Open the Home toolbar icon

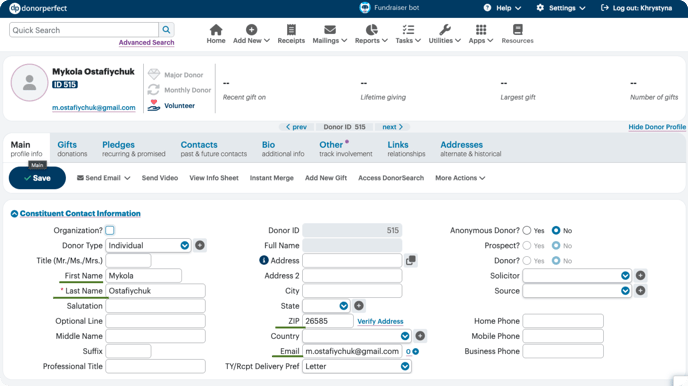216,30
